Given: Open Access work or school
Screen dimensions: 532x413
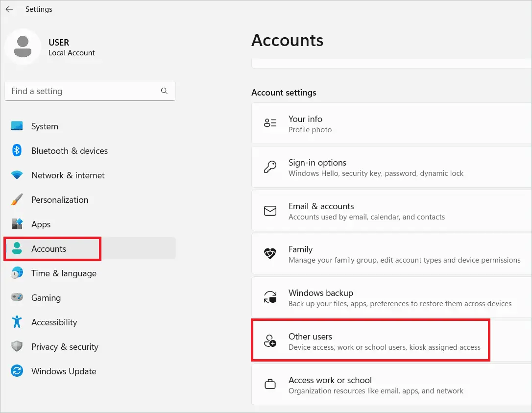Looking at the screenshot, I should click(391, 385).
